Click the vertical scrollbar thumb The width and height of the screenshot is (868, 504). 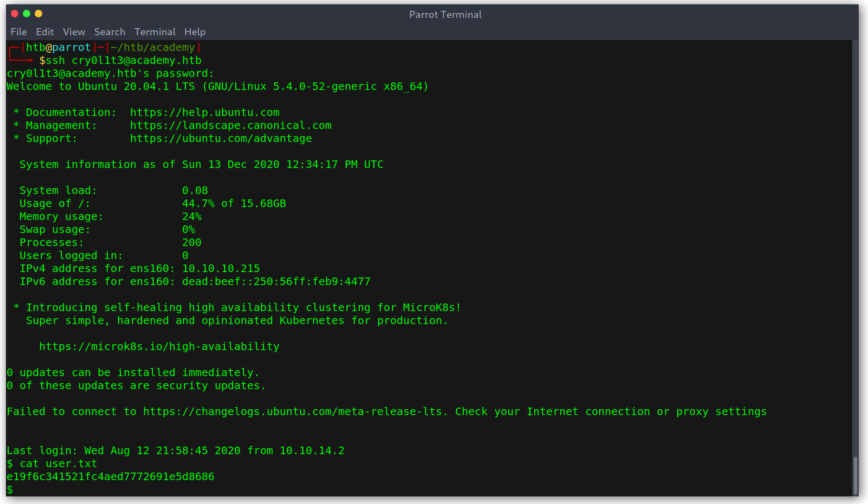pyautogui.click(x=856, y=476)
